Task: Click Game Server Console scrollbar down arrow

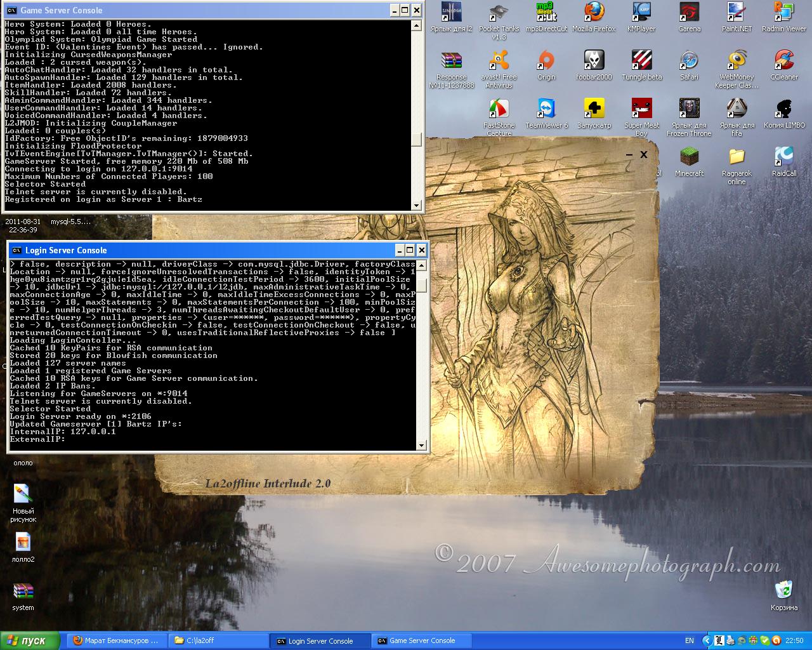Action: pyautogui.click(x=417, y=205)
